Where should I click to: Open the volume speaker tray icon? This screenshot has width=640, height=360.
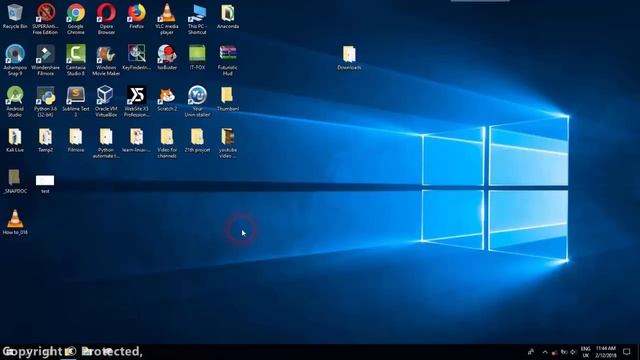[x=573, y=352]
